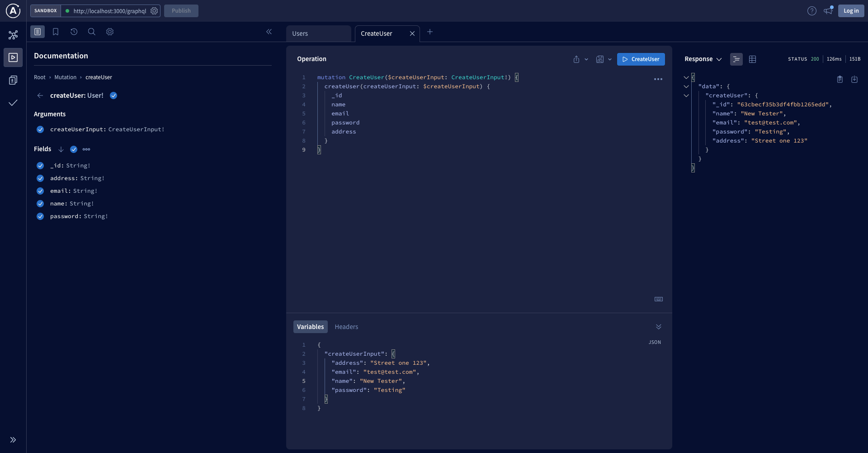Open the endpoint connection settings gear
Image resolution: width=868 pixels, height=453 pixels.
154,11
